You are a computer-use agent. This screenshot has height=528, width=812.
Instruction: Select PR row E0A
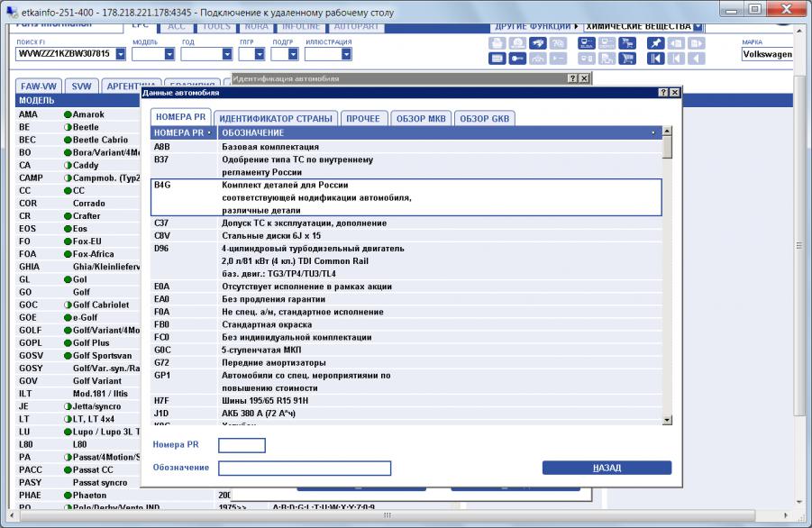[406, 287]
